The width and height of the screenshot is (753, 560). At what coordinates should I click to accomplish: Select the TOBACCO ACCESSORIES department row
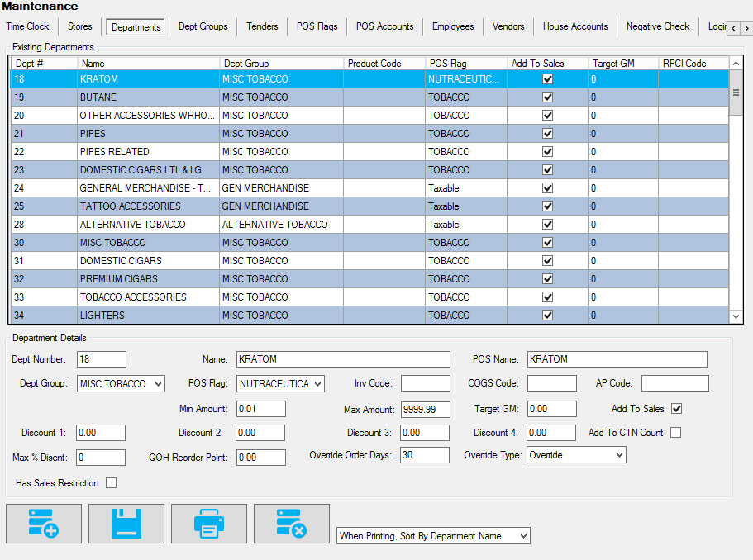(x=369, y=297)
